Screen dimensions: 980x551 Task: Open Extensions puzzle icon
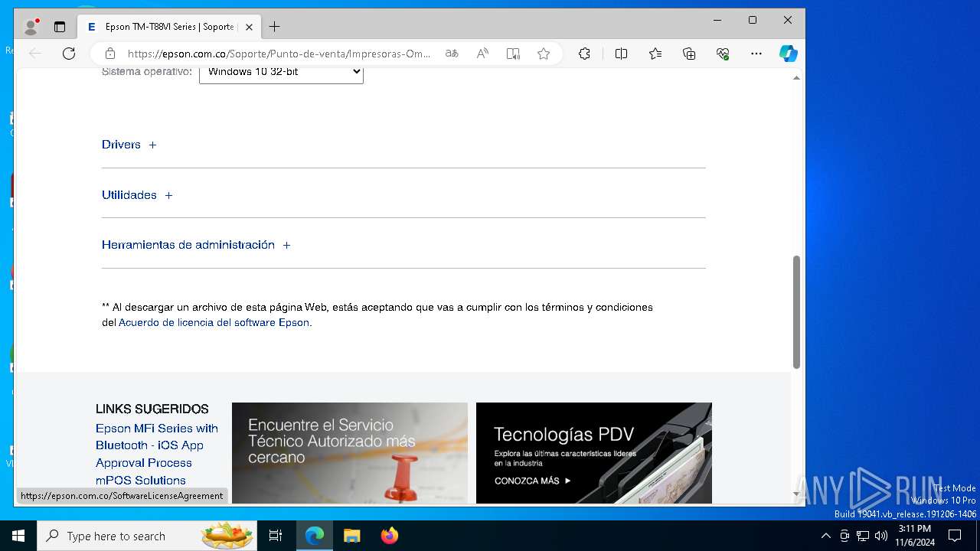[584, 54]
